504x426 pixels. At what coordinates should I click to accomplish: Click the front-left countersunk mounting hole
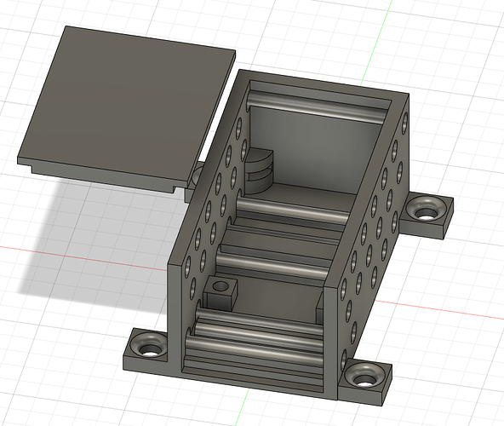(x=150, y=345)
